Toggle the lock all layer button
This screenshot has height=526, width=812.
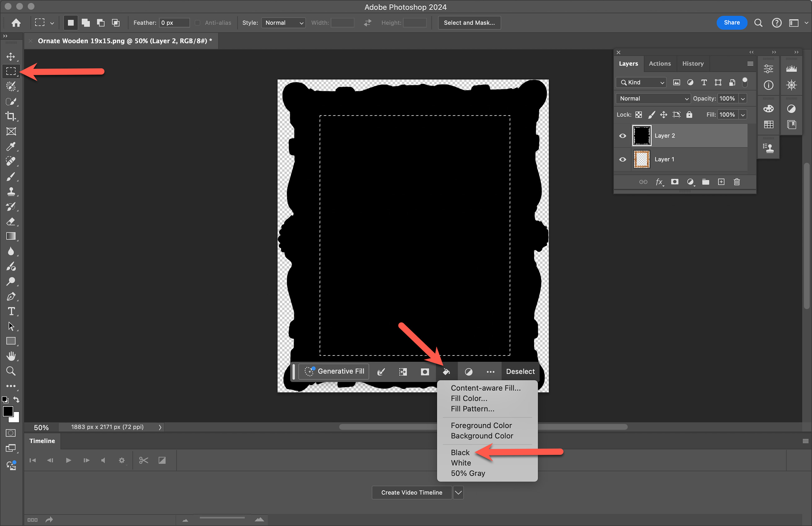pos(690,115)
